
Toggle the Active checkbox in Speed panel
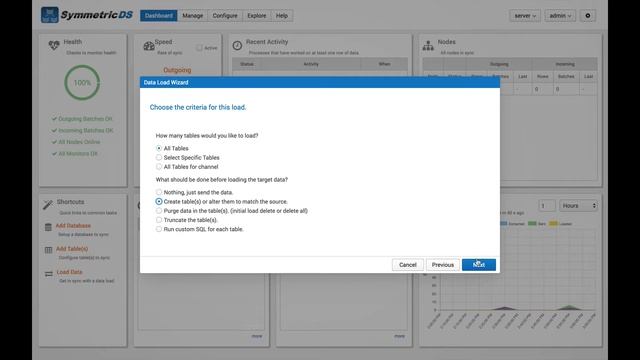(x=199, y=48)
